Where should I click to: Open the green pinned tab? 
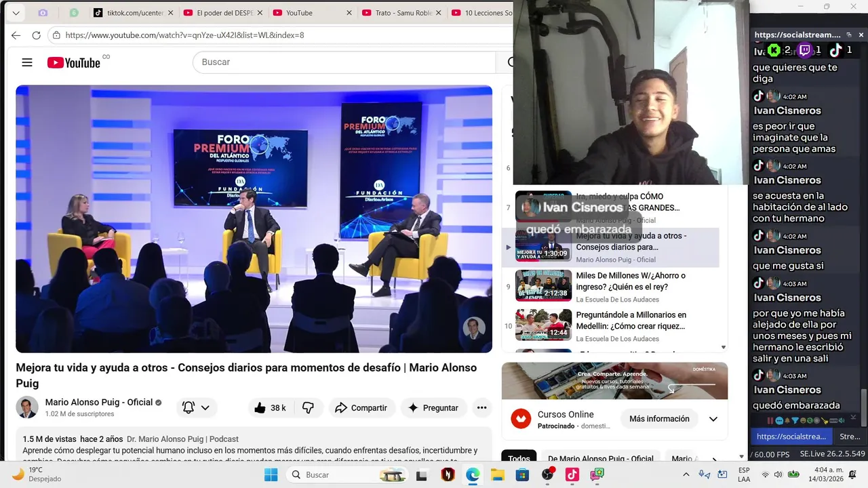pyautogui.click(x=74, y=13)
